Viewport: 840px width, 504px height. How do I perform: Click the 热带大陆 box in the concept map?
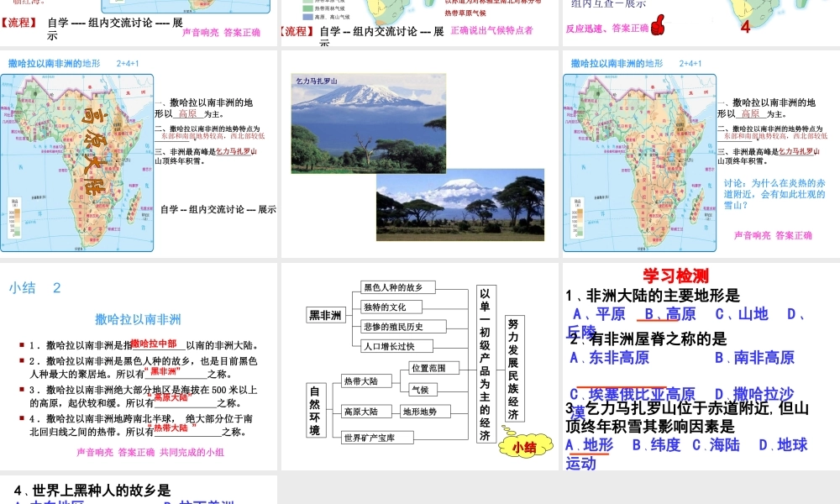366,381
